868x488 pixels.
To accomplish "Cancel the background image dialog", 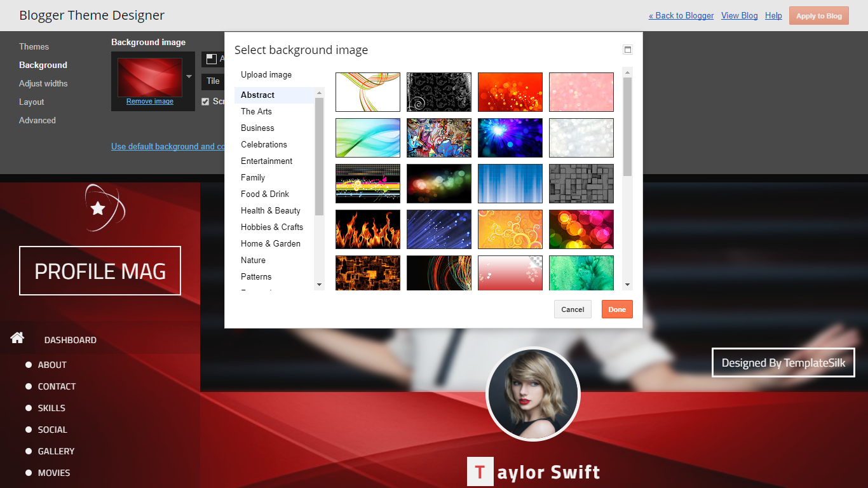I will coord(573,309).
